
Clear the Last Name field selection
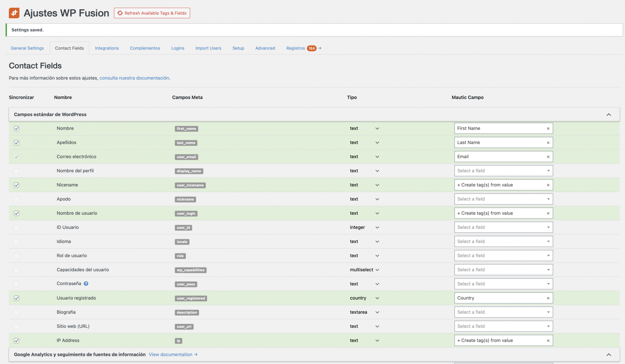[548, 143]
